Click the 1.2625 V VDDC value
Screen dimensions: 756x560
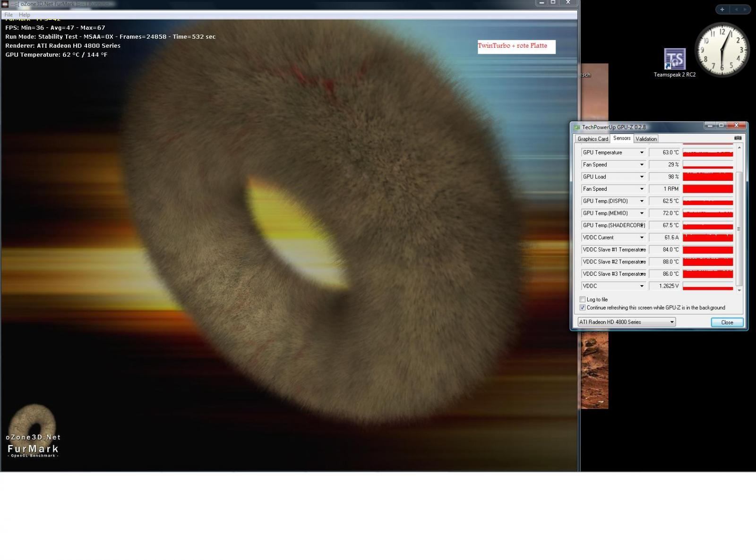[x=664, y=286]
